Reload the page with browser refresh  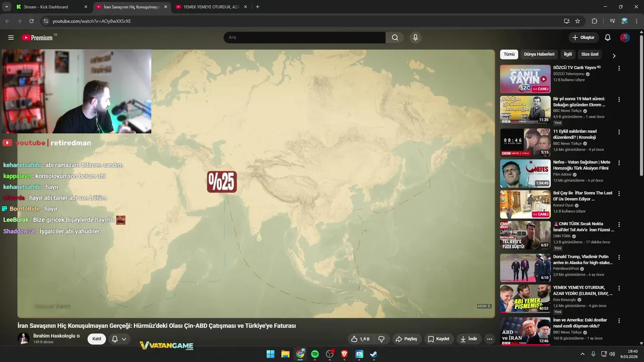click(x=31, y=21)
